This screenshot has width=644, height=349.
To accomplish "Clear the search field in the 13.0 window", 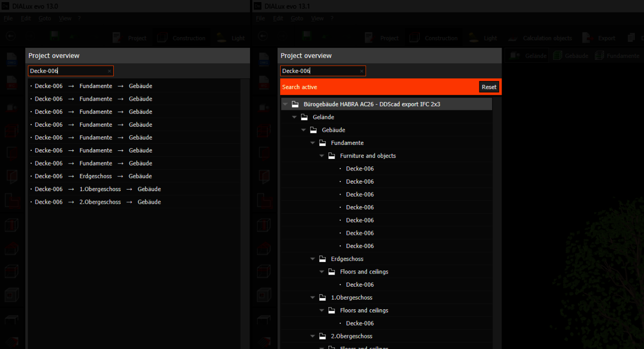I will point(109,71).
